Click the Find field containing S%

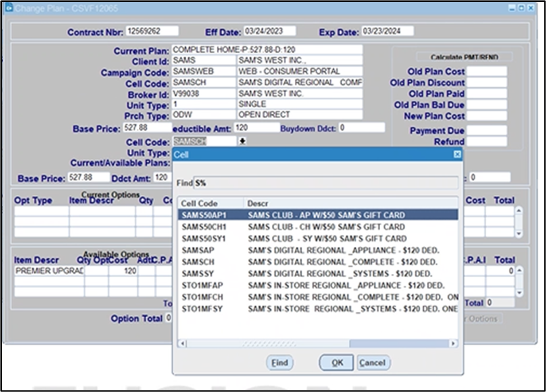326,183
